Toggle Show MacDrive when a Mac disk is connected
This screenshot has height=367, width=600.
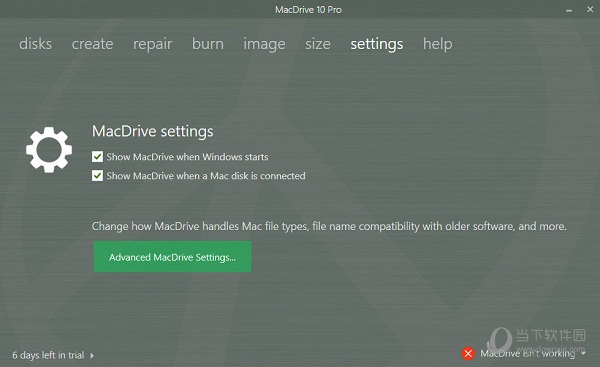pyautogui.click(x=97, y=176)
